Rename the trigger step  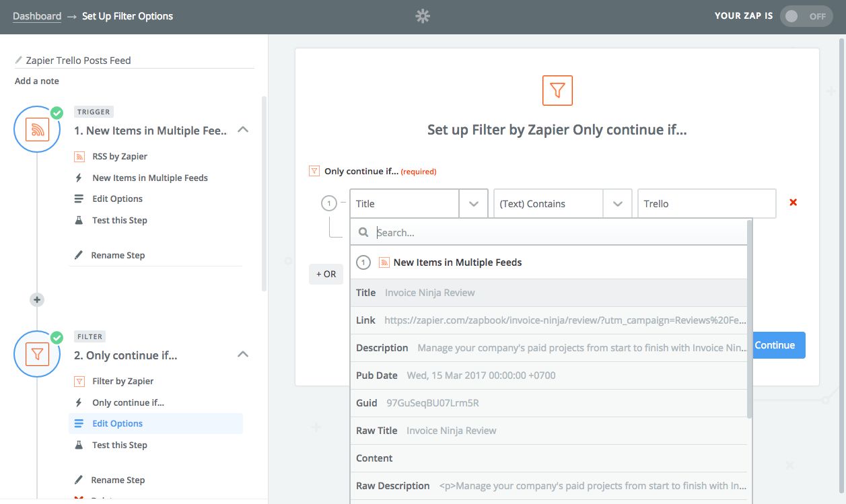click(x=118, y=255)
